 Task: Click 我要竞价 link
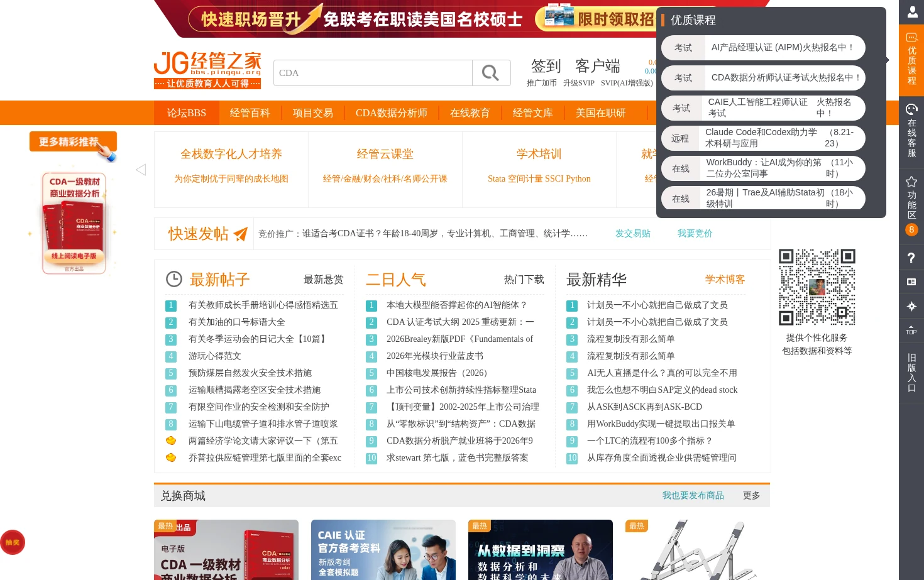[695, 234]
